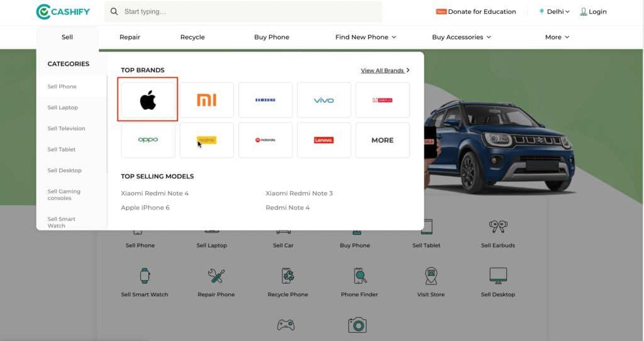Select the Samsung brand tile
Viewport: 644px width, 341px height.
[265, 100]
